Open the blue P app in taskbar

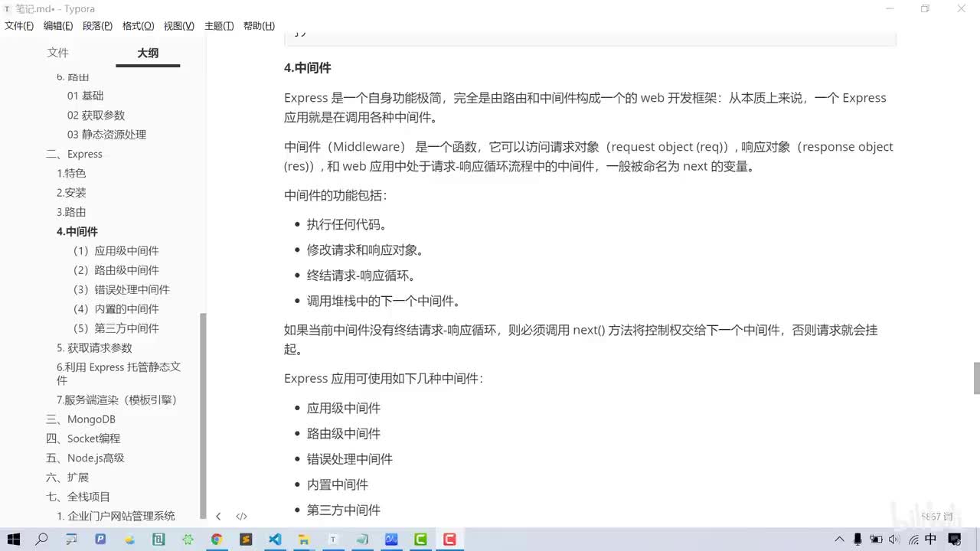click(x=100, y=540)
